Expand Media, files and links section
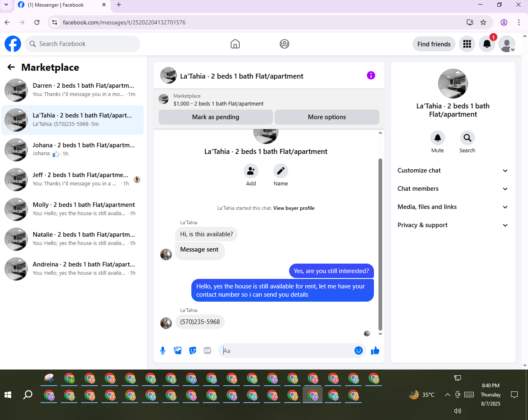This screenshot has width=528, height=420. [x=453, y=207]
